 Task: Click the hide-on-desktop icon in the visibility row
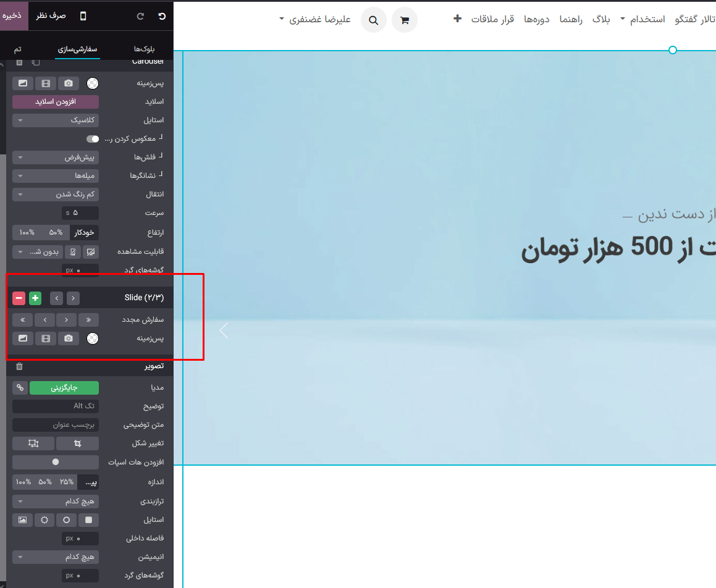pos(91,251)
